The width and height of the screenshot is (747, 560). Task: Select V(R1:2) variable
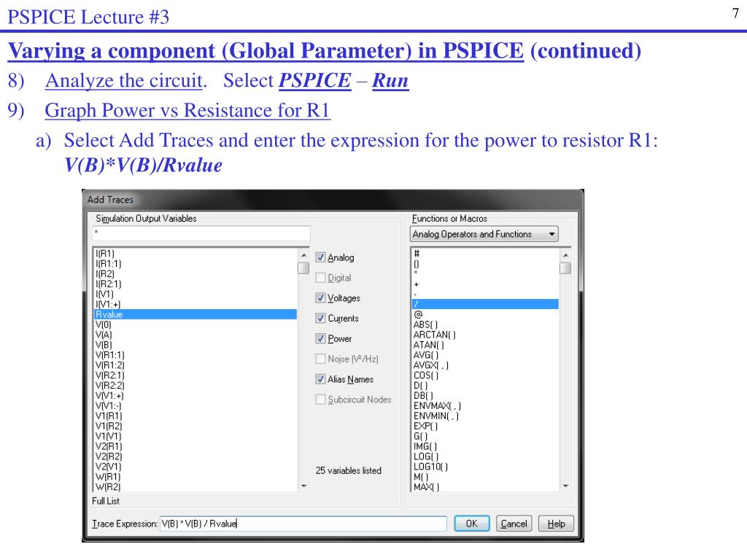pos(110,365)
